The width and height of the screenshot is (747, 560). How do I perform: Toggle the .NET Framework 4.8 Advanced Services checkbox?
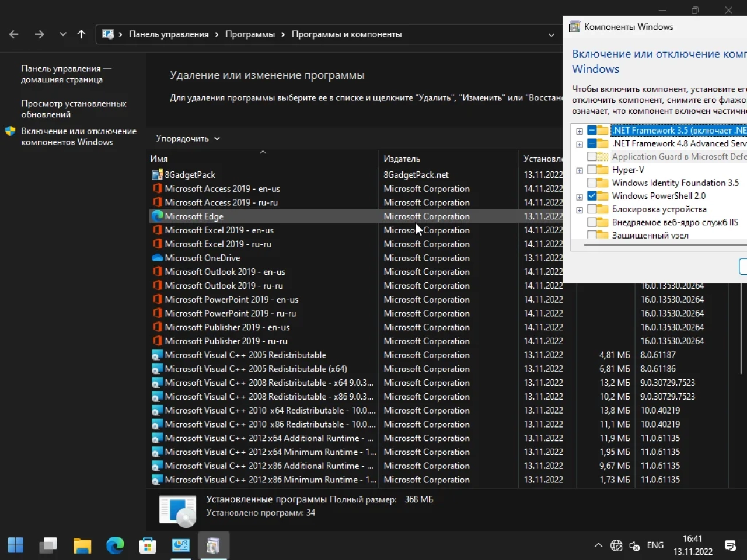pos(592,143)
